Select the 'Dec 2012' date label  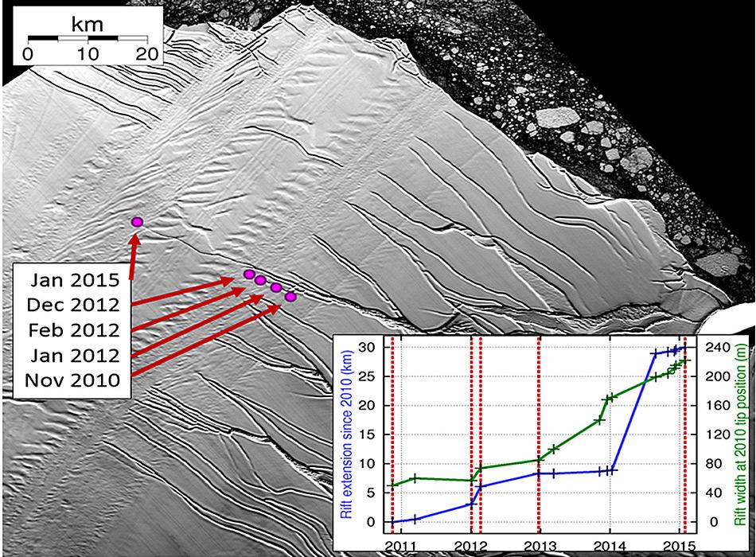click(x=73, y=304)
